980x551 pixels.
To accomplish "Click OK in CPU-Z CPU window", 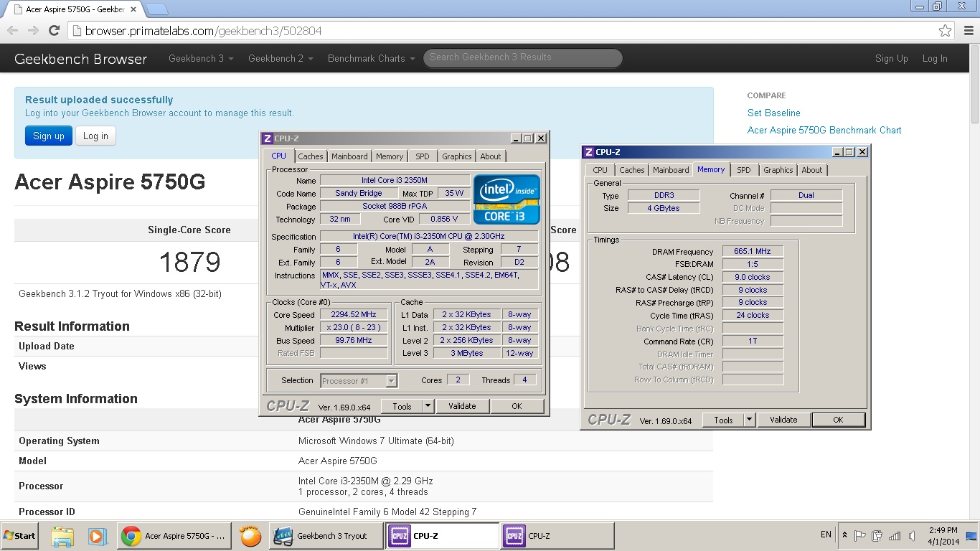I will tap(517, 406).
